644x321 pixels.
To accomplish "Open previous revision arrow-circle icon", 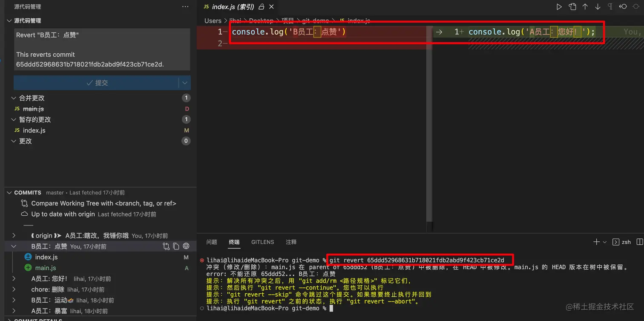I will [623, 7].
